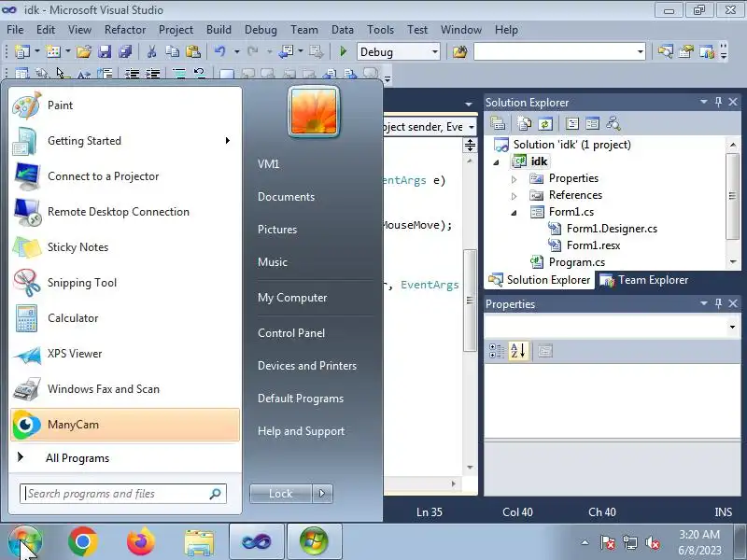Click the New Project toolbar icon
This screenshot has width=747, height=560.
tap(21, 51)
